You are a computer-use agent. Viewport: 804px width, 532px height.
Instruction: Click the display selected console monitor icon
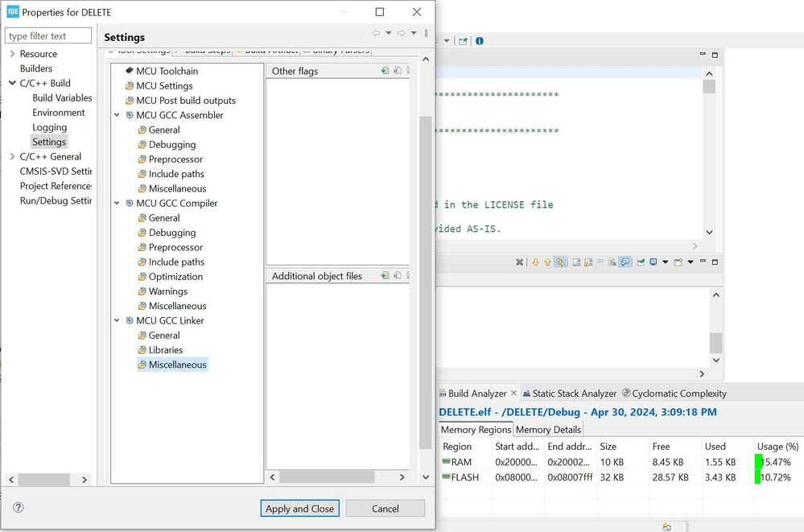click(x=654, y=262)
